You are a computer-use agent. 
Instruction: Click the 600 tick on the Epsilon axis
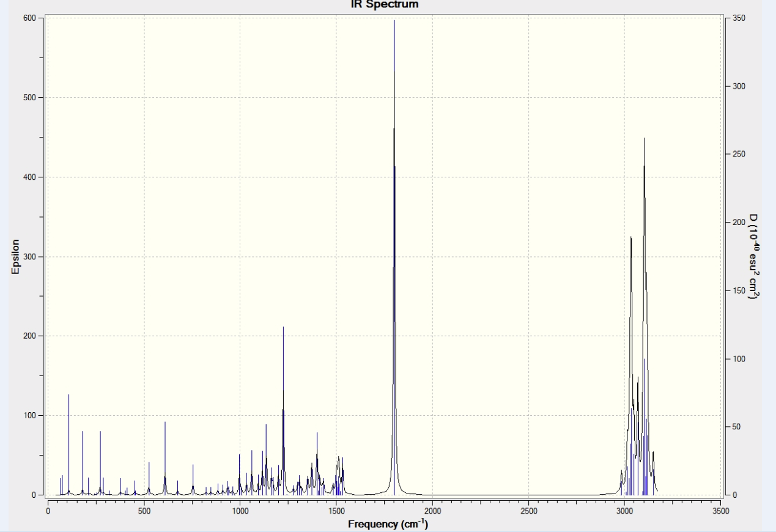click(31, 18)
